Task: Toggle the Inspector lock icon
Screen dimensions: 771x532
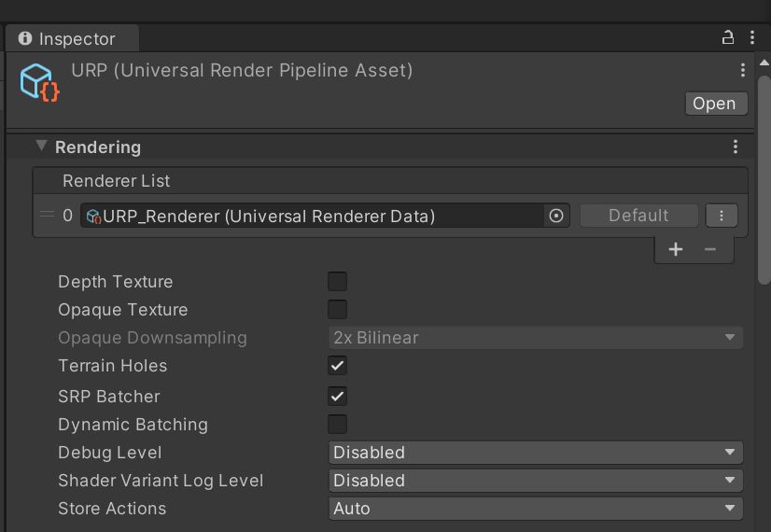Action: click(x=728, y=38)
